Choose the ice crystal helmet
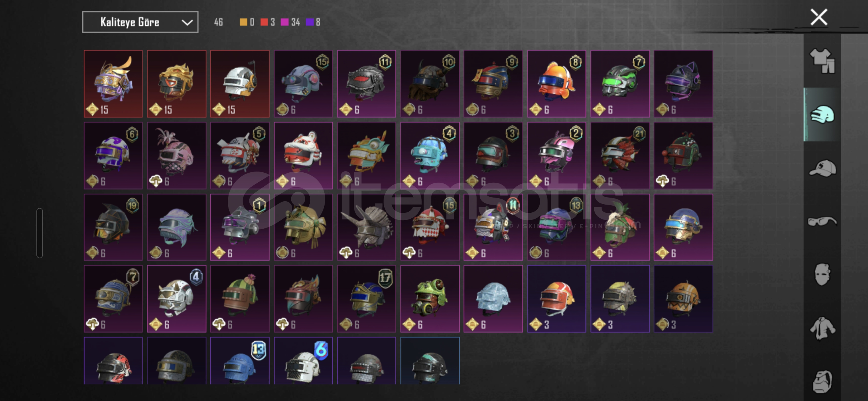This screenshot has height=401, width=868. [x=493, y=299]
